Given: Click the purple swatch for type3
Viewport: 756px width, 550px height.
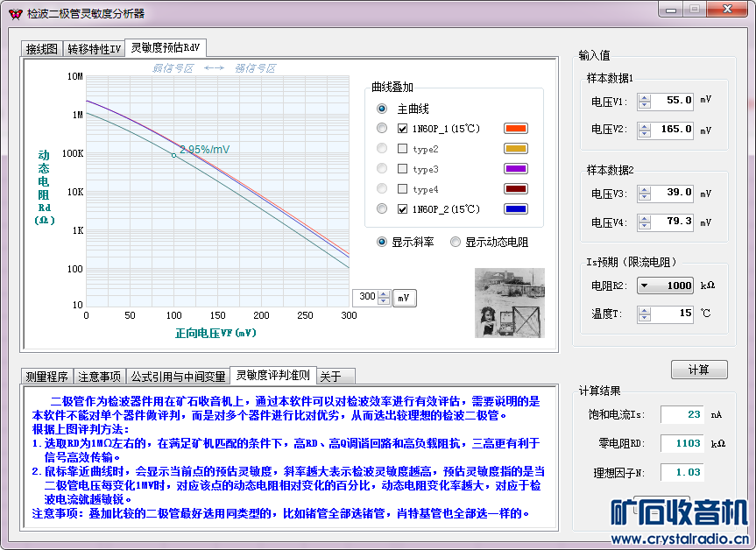Looking at the screenshot, I should click(x=515, y=169).
